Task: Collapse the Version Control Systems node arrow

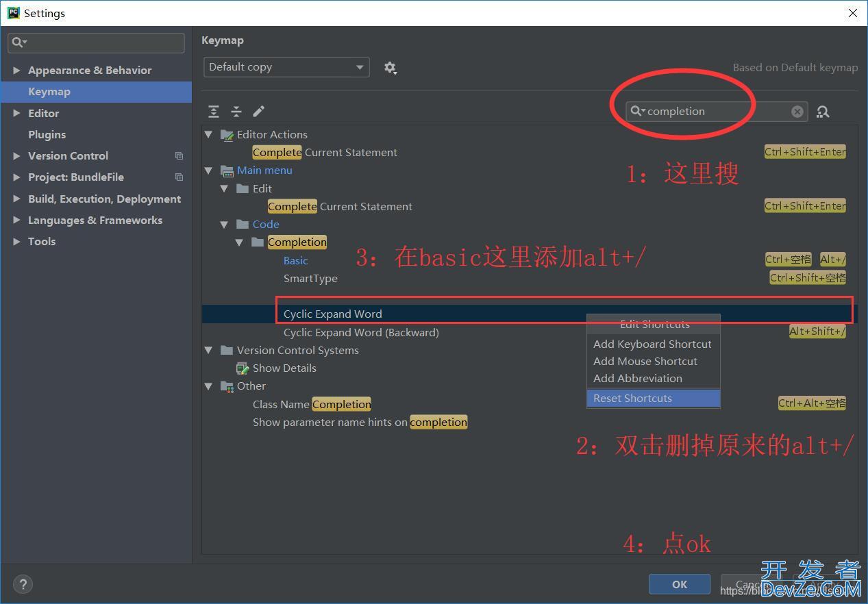Action: 208,350
